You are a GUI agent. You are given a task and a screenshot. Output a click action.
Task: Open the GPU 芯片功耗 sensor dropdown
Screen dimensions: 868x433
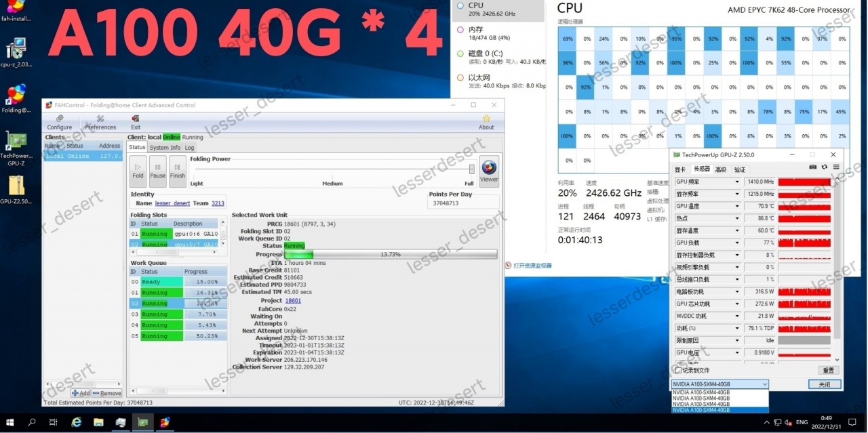pos(737,304)
